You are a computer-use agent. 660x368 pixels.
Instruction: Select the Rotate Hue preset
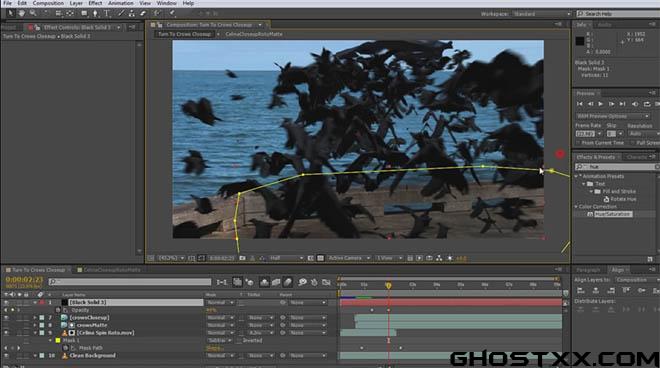click(623, 199)
